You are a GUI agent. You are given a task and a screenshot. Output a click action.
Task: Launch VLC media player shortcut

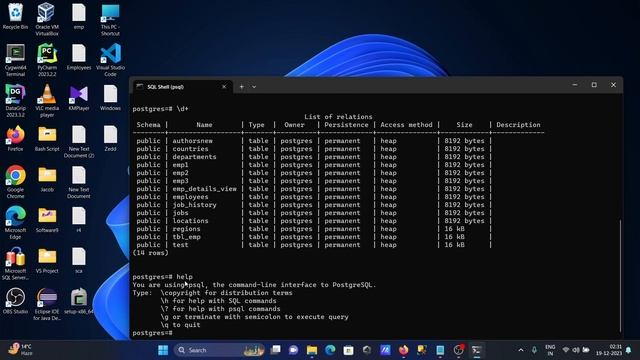47,100
